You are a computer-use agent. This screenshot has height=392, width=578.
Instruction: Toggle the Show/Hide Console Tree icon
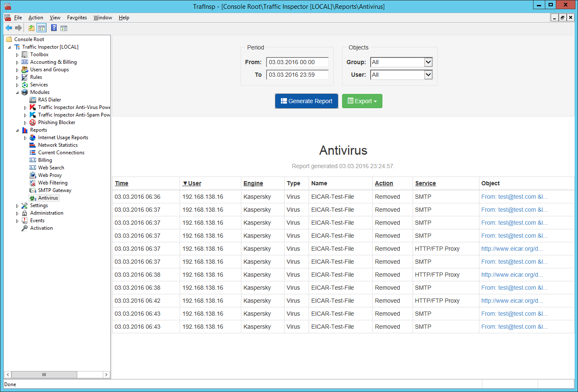[42, 28]
